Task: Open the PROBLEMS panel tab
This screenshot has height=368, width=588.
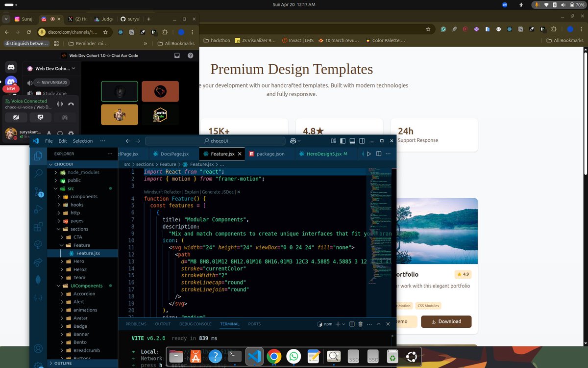Action: tap(136, 324)
